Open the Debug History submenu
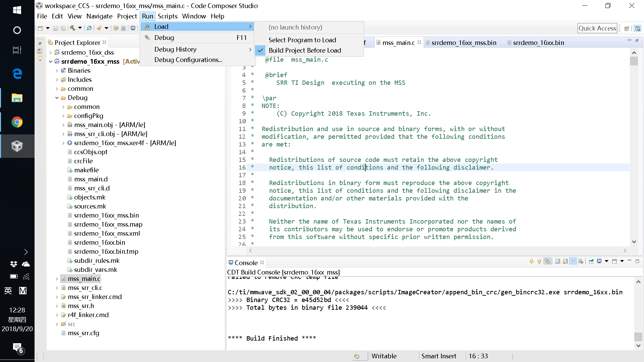Viewport: 644px width, 362px height. point(197,49)
